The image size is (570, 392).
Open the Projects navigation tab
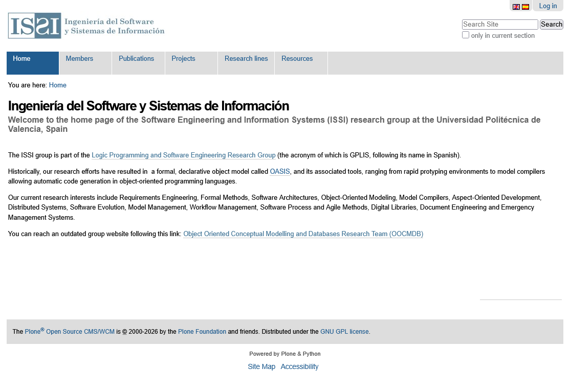click(x=183, y=59)
